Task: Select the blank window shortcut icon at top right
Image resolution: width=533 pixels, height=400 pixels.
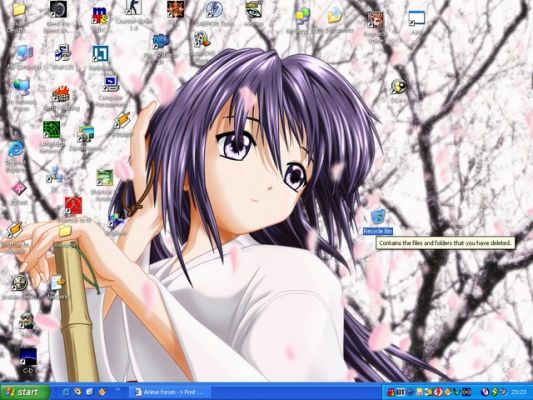Action: click(416, 19)
